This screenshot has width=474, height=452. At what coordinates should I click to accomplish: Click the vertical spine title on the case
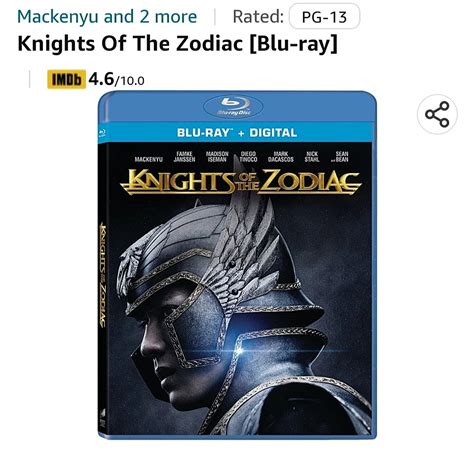(x=103, y=275)
